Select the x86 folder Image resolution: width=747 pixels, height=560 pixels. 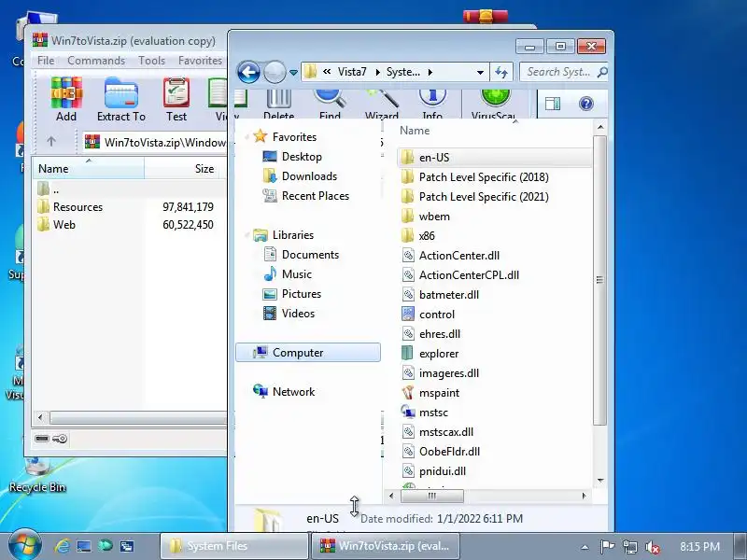click(x=427, y=236)
